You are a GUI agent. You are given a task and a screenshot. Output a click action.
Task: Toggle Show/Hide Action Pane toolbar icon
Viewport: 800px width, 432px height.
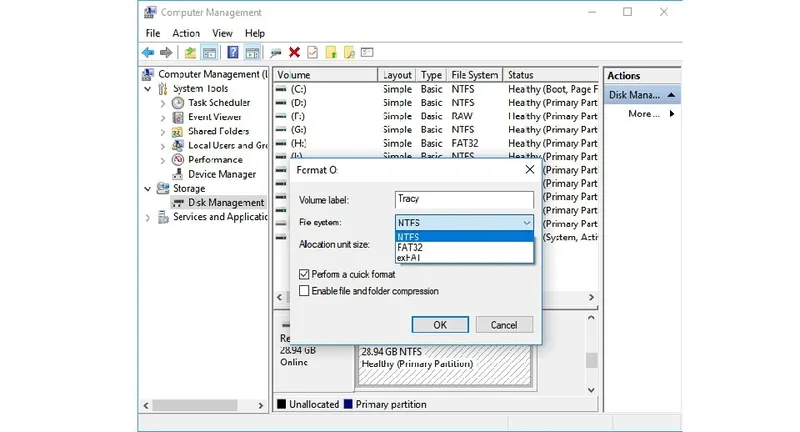pos(253,53)
